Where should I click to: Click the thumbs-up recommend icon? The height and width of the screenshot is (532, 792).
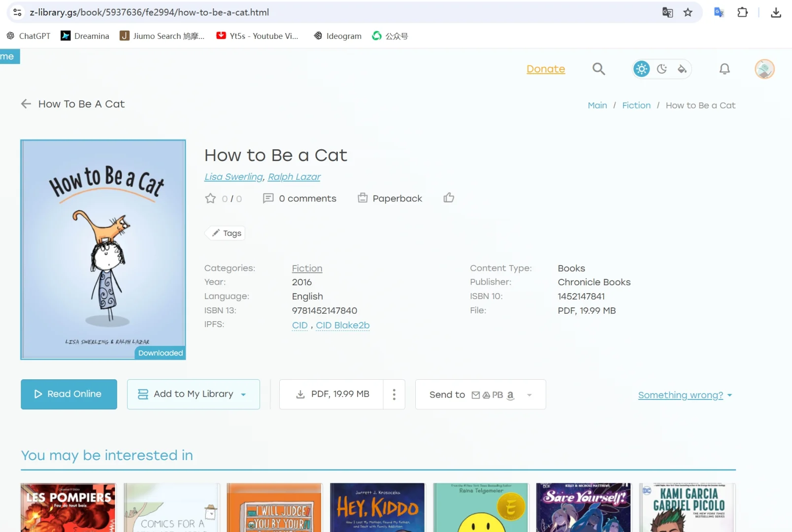[x=449, y=198]
